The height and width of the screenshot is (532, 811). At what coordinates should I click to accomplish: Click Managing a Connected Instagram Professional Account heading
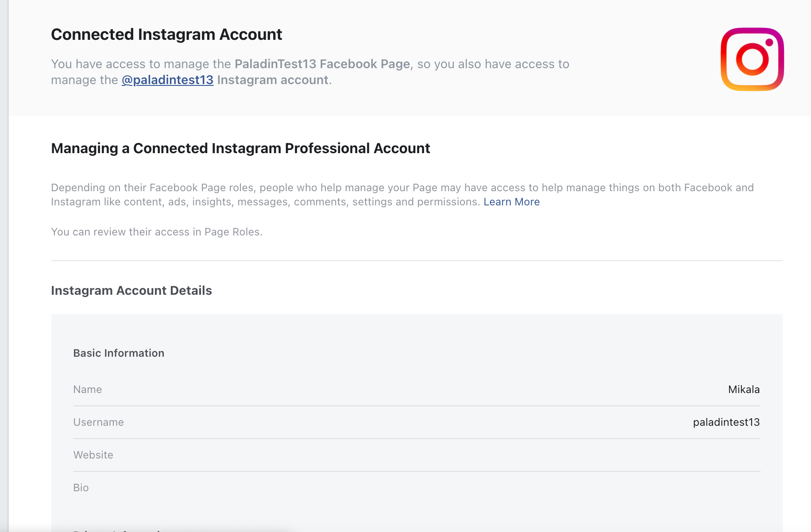[240, 148]
